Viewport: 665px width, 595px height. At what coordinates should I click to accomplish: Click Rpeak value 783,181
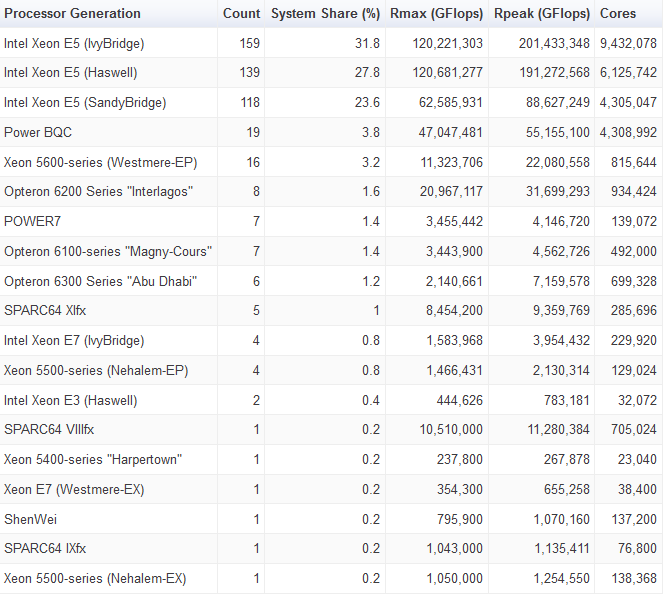click(567, 400)
